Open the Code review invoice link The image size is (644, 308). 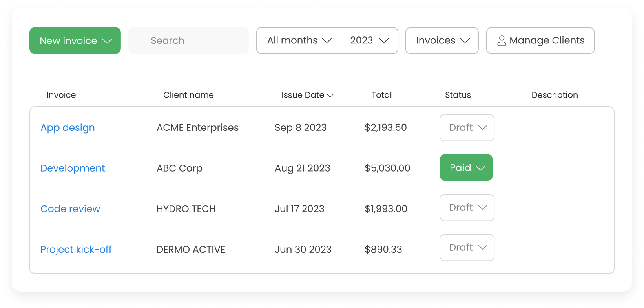click(70, 209)
